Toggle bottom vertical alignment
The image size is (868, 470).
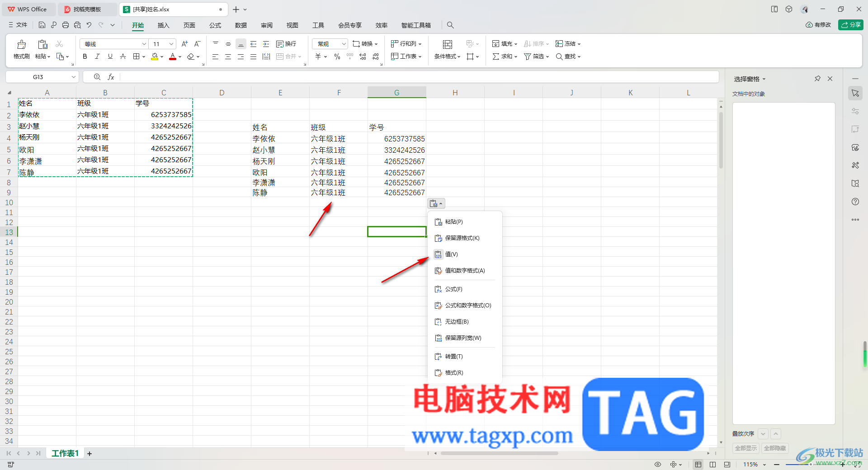(x=241, y=44)
